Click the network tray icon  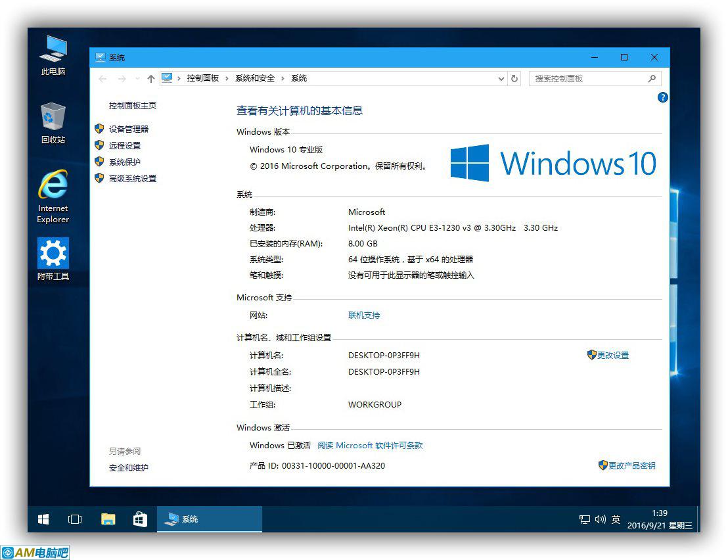[585, 519]
